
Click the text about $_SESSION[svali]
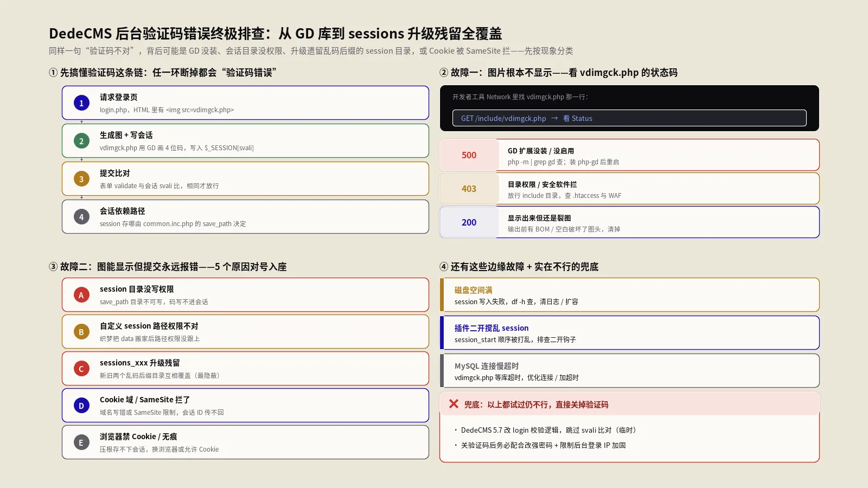pyautogui.click(x=177, y=147)
